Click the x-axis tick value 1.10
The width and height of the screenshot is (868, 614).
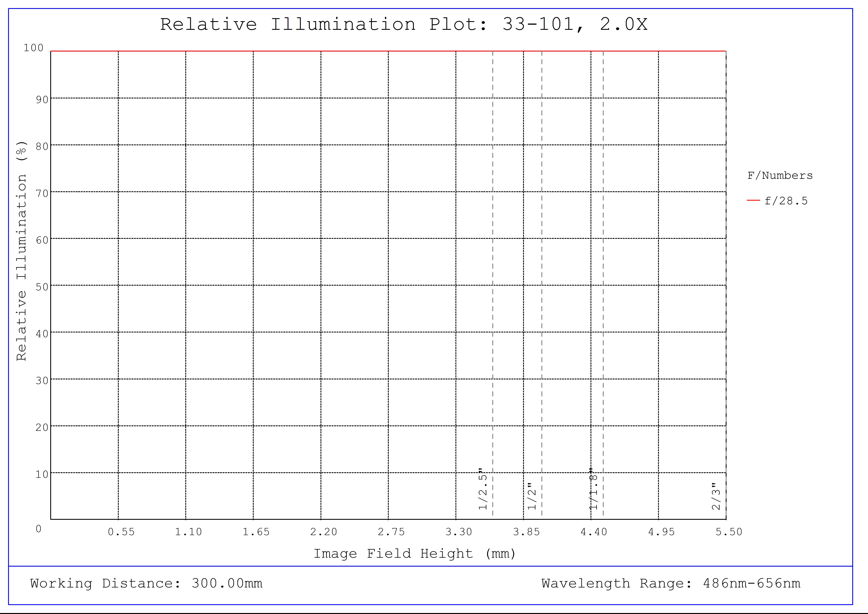(x=189, y=532)
